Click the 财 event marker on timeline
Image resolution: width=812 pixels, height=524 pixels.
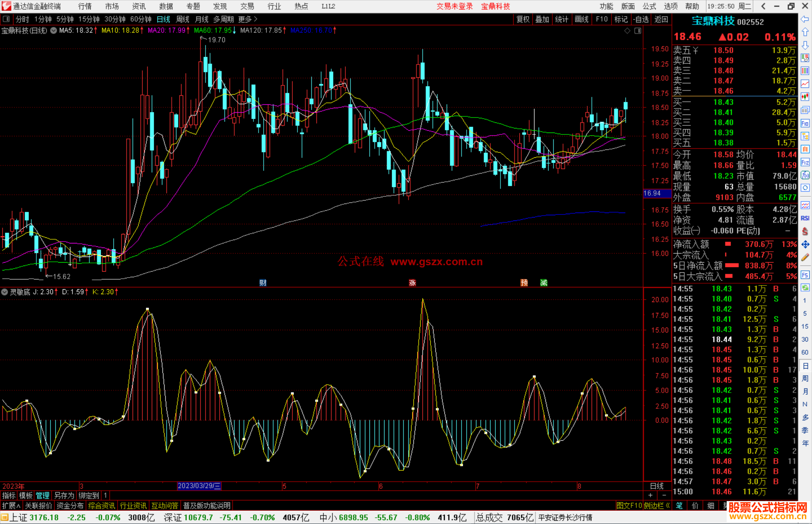coord(263,282)
